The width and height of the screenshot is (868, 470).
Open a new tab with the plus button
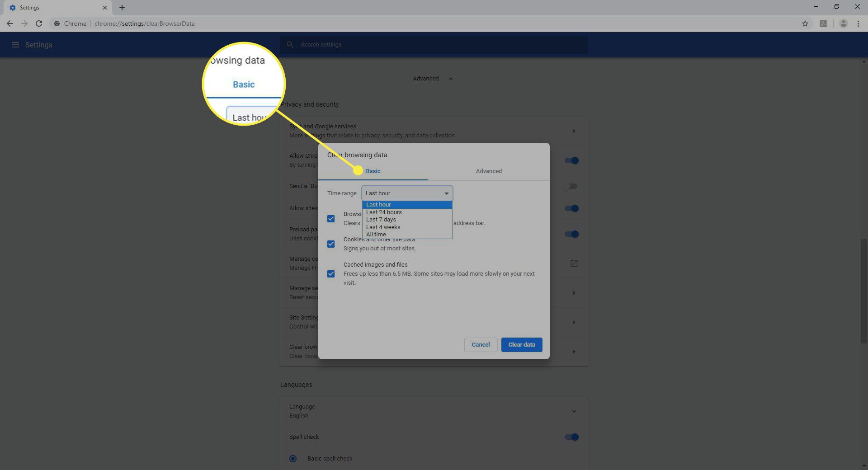point(122,8)
